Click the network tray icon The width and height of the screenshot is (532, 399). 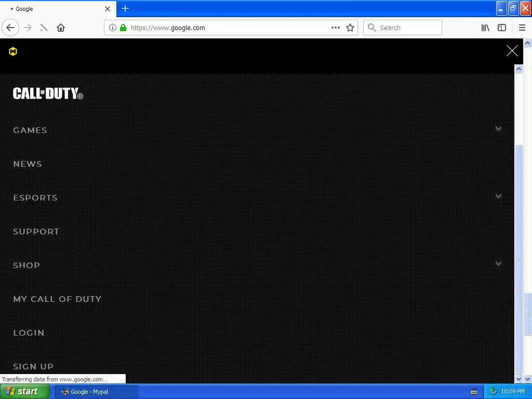click(x=493, y=392)
